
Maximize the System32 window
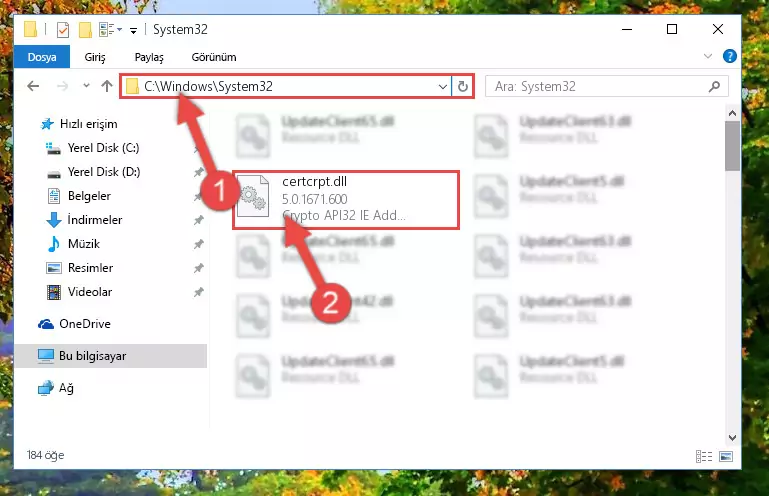[672, 29]
